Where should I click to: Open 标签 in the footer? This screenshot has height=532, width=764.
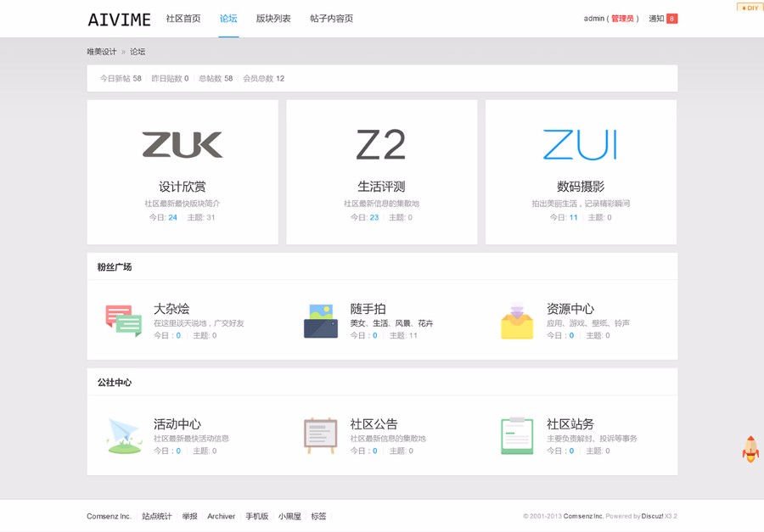point(318,517)
